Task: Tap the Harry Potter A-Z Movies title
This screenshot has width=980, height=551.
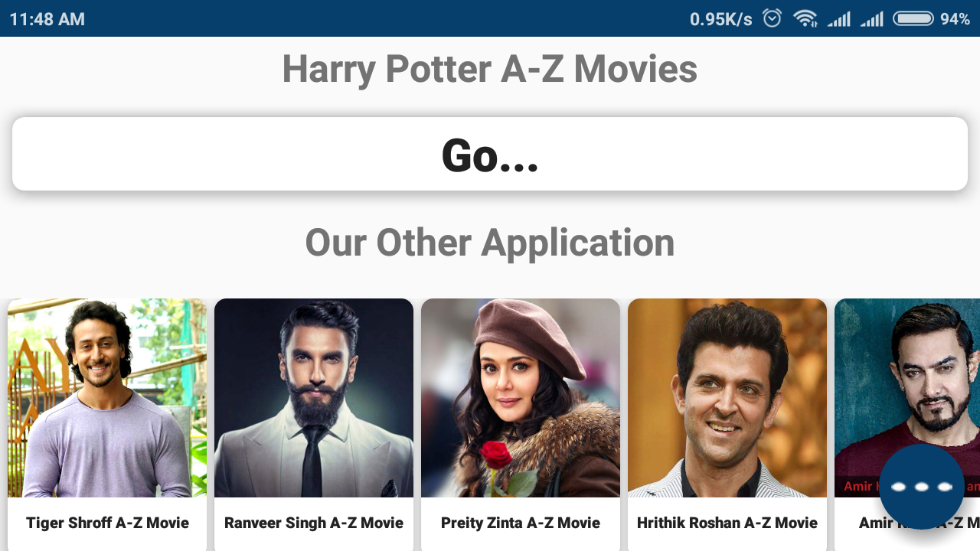Action: click(x=490, y=69)
